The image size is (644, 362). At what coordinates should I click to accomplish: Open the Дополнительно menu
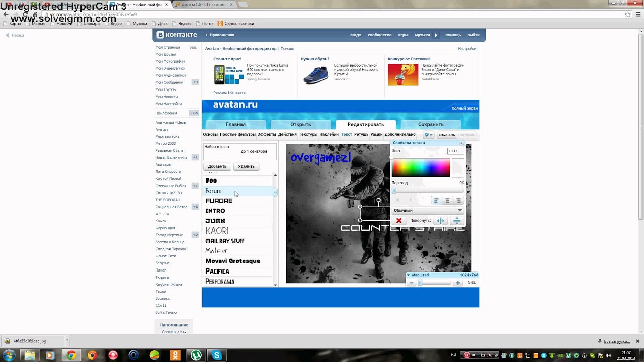pos(400,134)
